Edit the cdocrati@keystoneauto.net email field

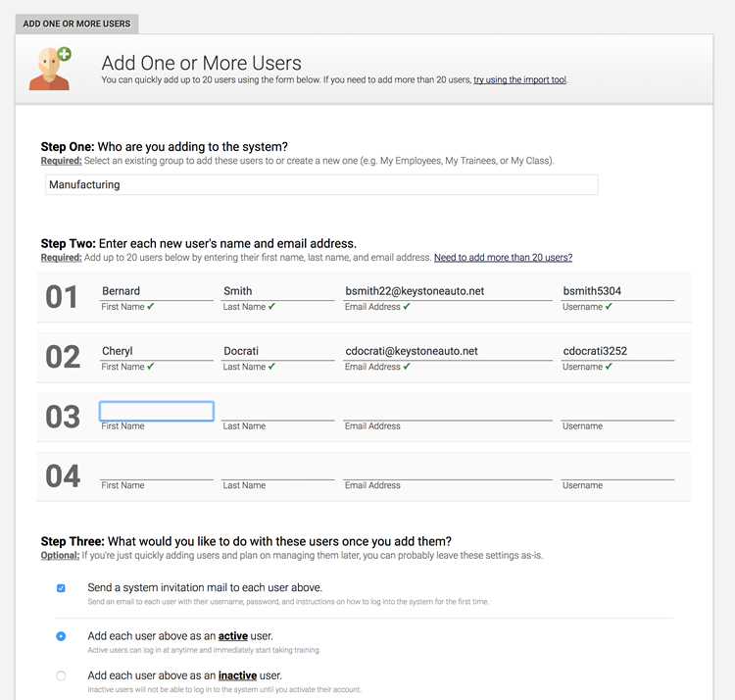point(448,351)
